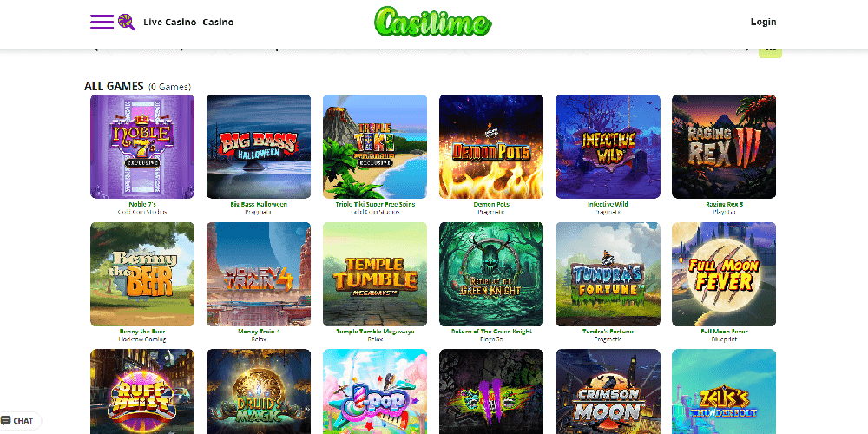
Task: Open the Casino menu item
Action: pyautogui.click(x=218, y=23)
